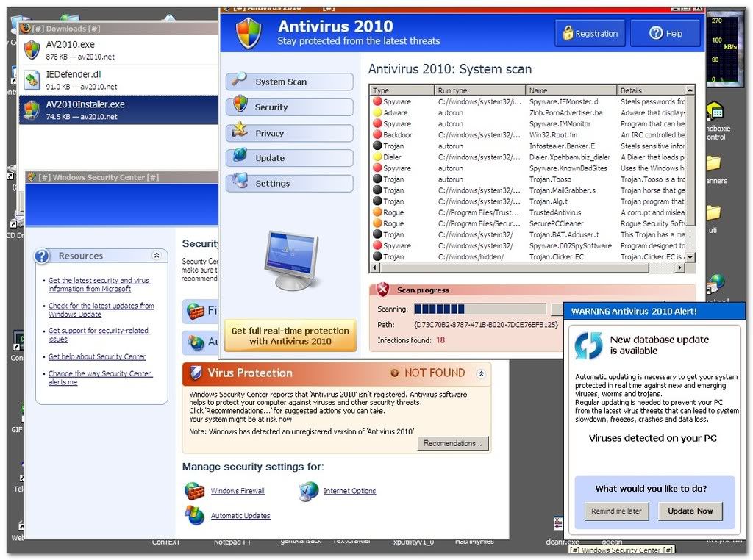Viewport: 753px width, 560px height.
Task: Click the Antivirus 2010 shield logo
Action: [248, 34]
